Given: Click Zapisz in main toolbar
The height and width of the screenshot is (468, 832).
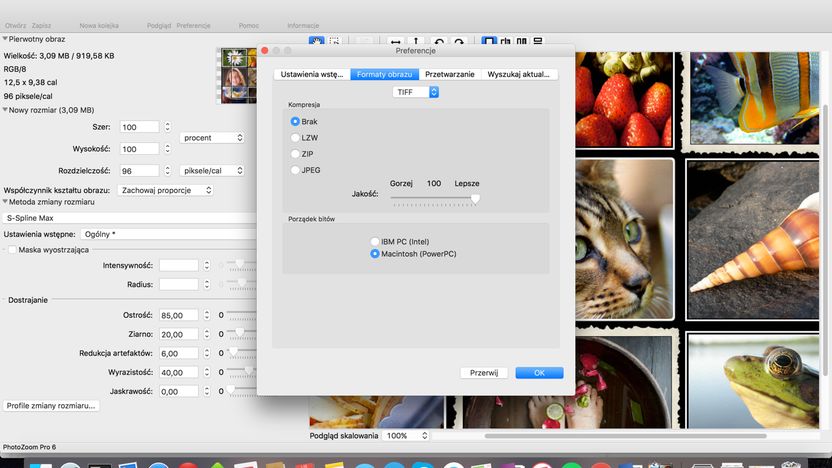Looking at the screenshot, I should (41, 25).
